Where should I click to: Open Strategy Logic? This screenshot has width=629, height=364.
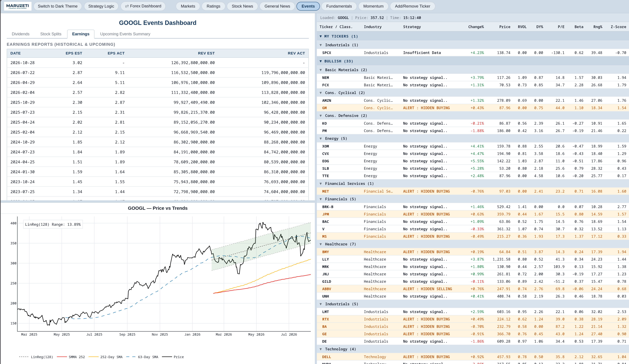point(101,6)
